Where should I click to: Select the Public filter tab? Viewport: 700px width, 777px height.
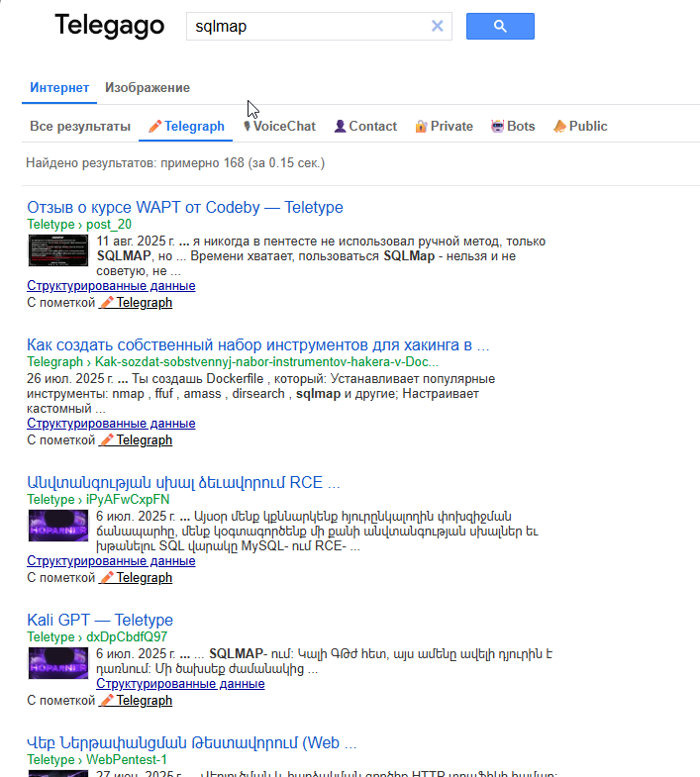(580, 127)
